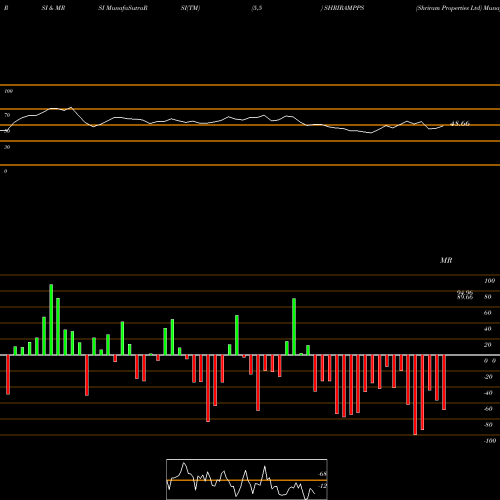Select the lowest red MR histogram bar
This screenshot has height=500, width=500.
point(415,395)
